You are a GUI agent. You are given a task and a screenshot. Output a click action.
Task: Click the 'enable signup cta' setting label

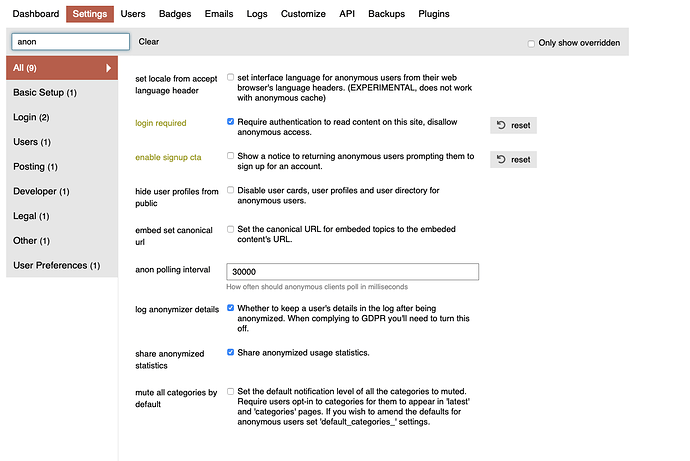[168, 157]
